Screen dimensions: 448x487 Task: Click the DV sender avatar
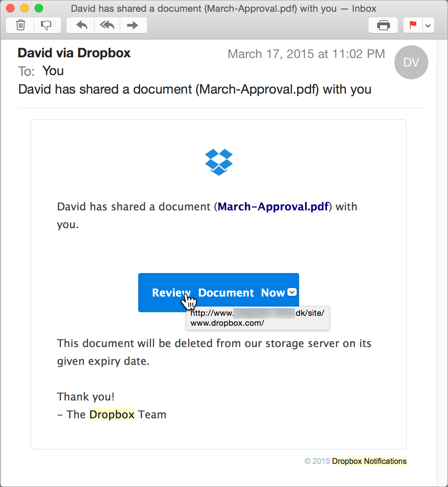(411, 62)
